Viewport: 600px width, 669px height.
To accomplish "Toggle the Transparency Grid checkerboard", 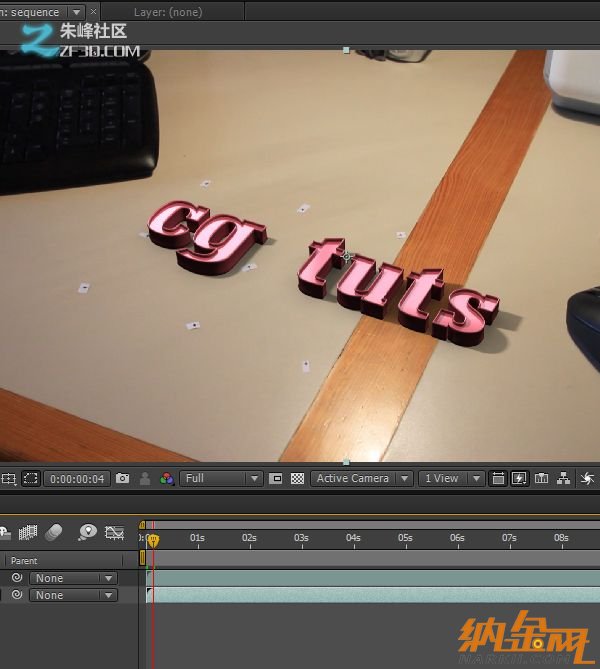I will pyautogui.click(x=297, y=479).
